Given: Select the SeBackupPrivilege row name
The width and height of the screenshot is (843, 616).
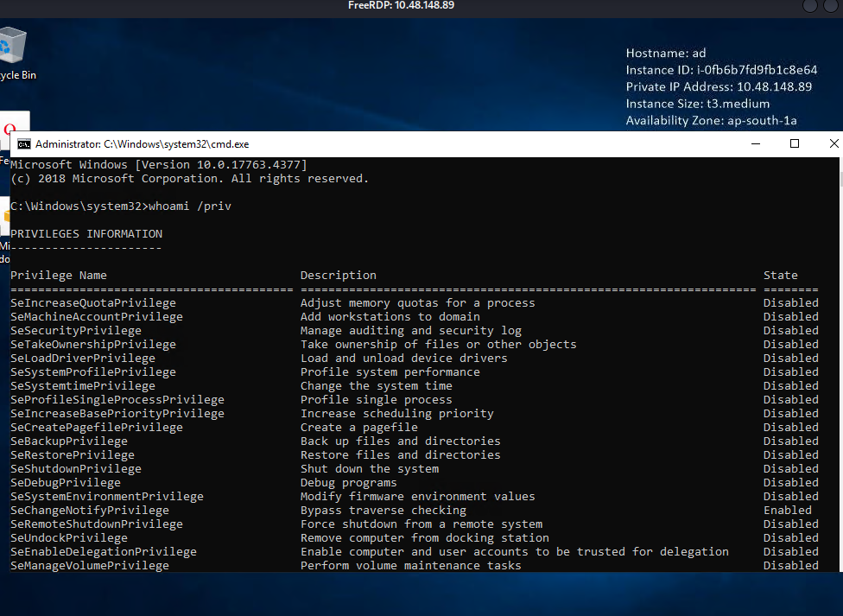Looking at the screenshot, I should [x=69, y=441].
